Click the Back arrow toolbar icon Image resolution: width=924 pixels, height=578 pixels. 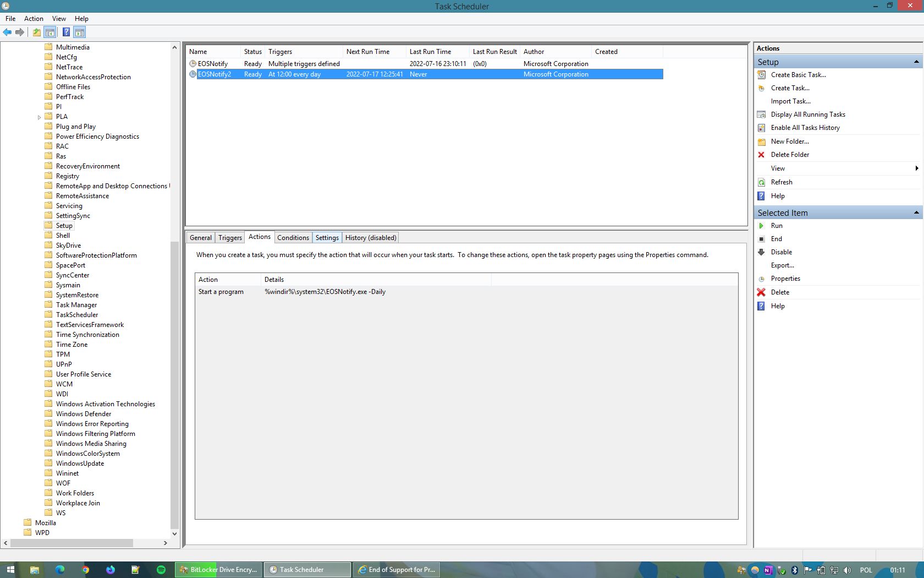7,32
